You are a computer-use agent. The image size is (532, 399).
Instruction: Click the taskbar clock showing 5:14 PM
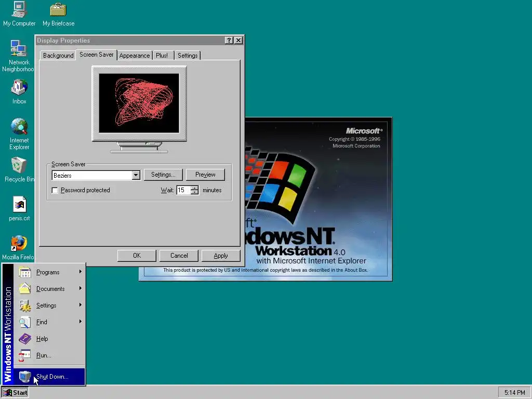point(514,393)
